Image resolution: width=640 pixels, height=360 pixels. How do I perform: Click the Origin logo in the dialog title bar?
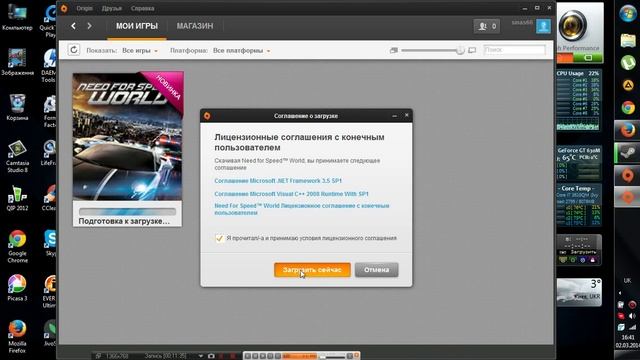pos(207,116)
